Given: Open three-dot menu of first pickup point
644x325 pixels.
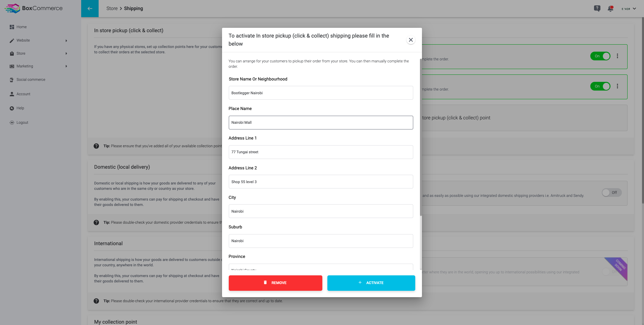Looking at the screenshot, I should 617,56.
